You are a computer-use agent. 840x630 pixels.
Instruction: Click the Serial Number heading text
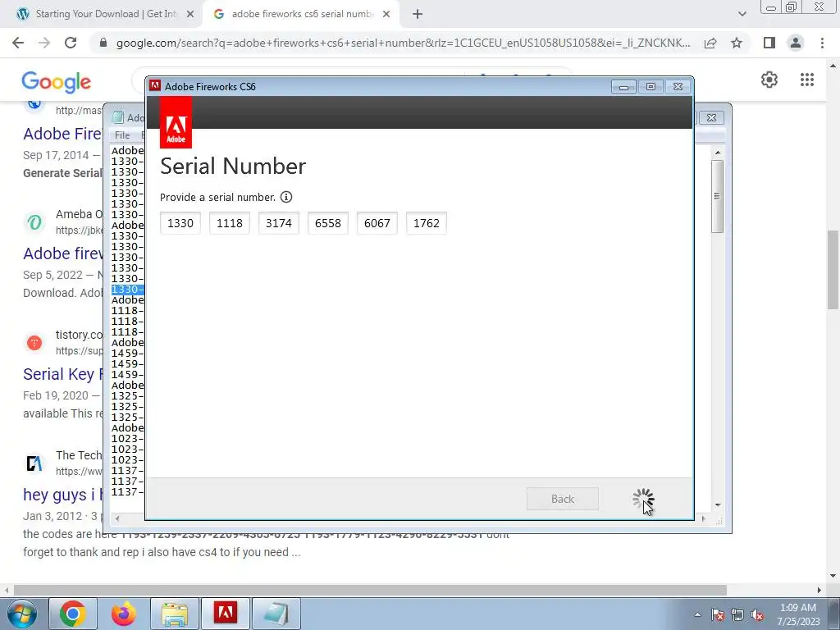click(232, 166)
